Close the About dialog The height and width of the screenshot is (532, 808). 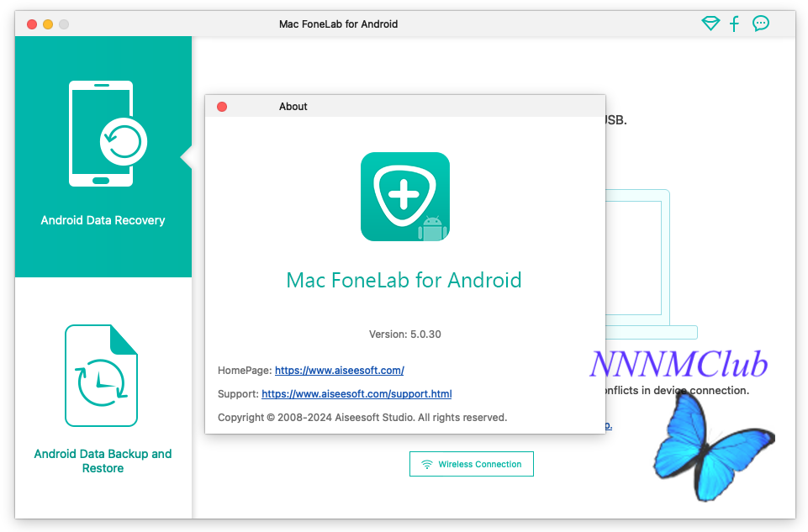[222, 107]
